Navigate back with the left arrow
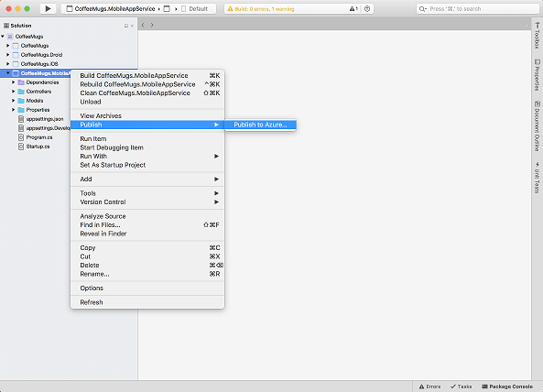Image resolution: width=543 pixels, height=392 pixels. coord(143,25)
